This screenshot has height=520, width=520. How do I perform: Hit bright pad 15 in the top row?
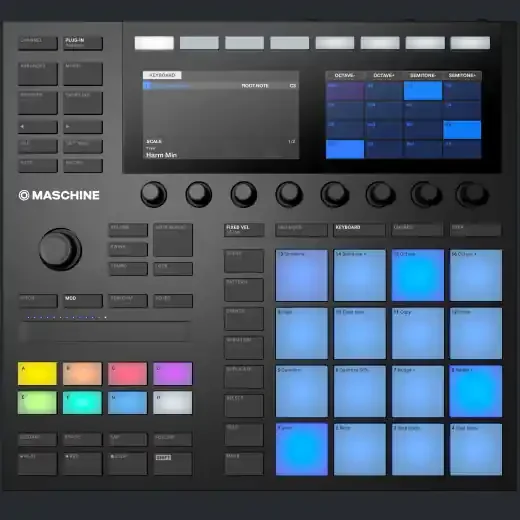[418, 275]
